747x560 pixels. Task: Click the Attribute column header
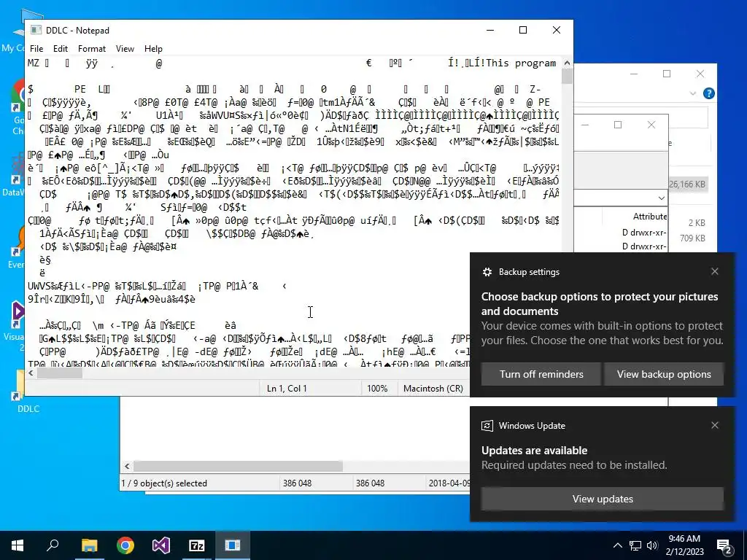click(650, 216)
